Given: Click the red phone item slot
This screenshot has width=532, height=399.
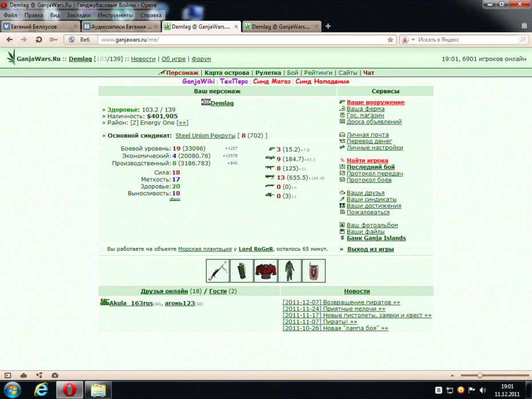Looking at the screenshot, I should 313,270.
